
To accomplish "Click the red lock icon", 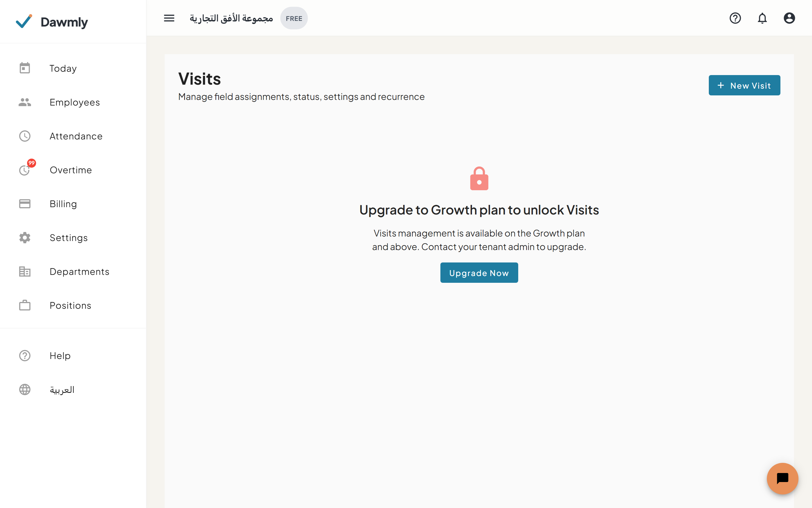I will [479, 179].
